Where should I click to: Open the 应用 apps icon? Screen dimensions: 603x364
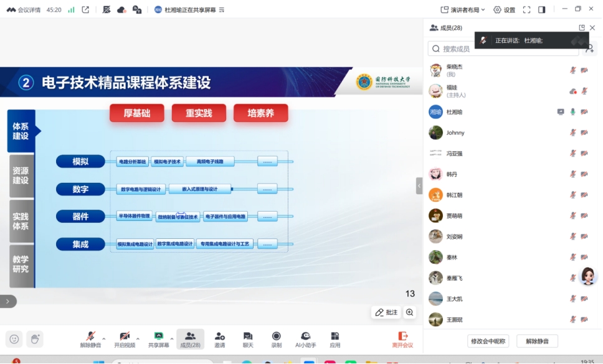(335, 339)
